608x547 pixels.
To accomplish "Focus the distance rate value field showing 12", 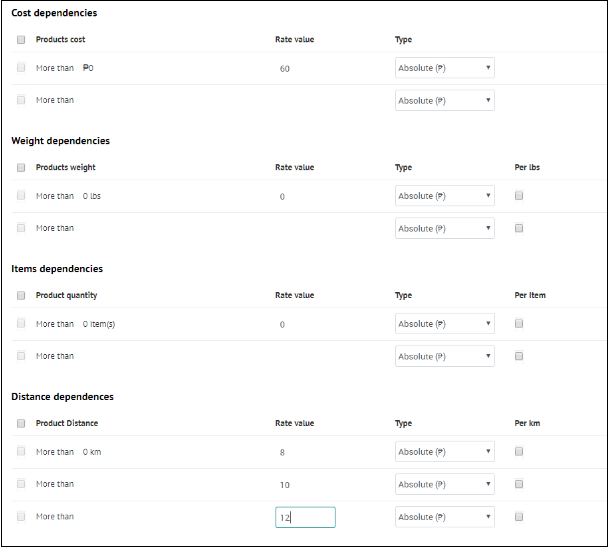I will coord(306,517).
